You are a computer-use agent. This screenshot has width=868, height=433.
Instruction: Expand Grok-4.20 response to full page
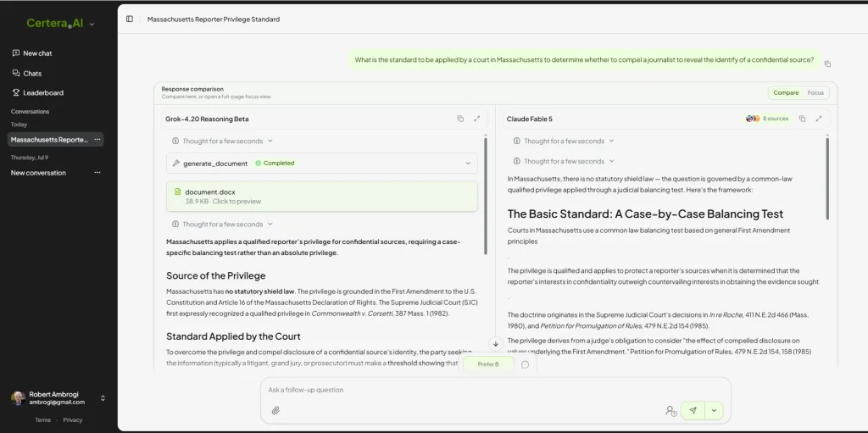tap(476, 119)
